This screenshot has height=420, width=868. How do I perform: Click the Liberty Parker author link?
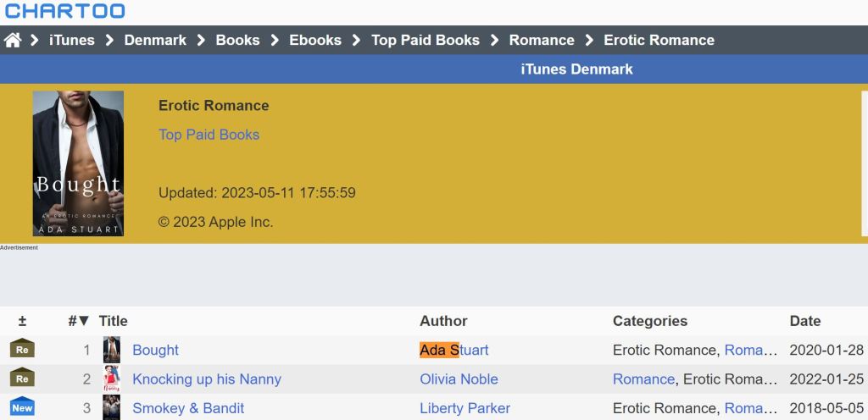pos(465,408)
